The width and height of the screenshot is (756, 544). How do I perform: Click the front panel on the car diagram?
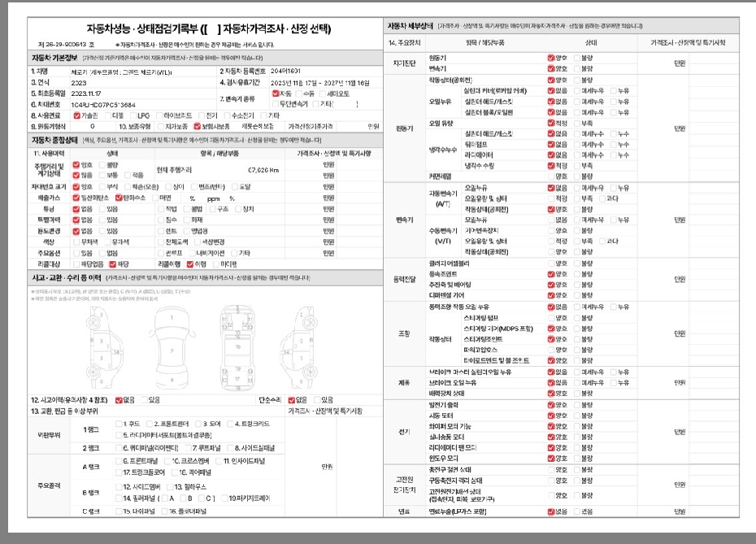click(237, 309)
